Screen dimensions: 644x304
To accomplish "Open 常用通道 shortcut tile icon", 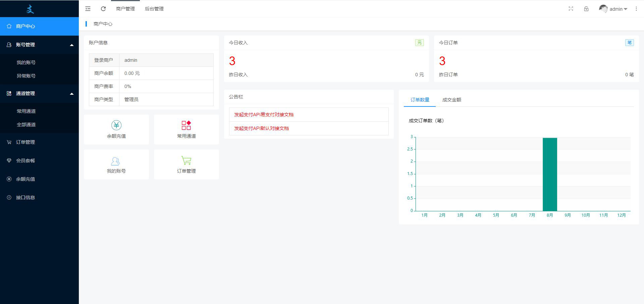I will (x=186, y=125).
